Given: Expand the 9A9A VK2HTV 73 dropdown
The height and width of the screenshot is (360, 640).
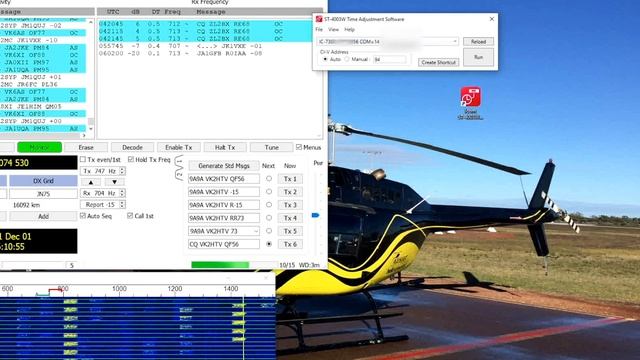Looking at the screenshot, I should click(x=256, y=231).
